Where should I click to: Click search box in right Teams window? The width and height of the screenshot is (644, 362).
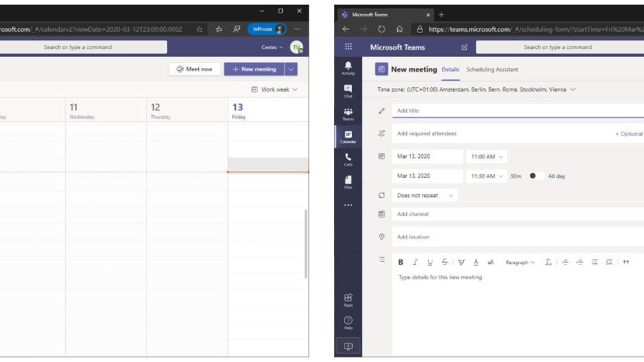point(560,47)
